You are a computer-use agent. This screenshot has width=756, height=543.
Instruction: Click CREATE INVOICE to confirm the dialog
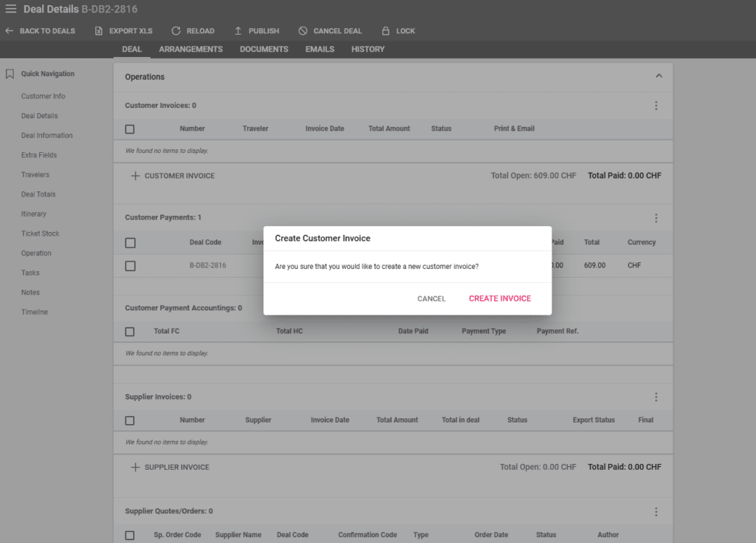pos(500,298)
